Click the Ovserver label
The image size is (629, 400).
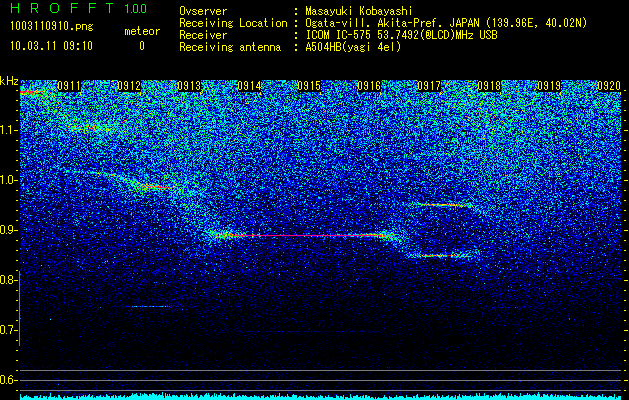pyautogui.click(x=203, y=11)
